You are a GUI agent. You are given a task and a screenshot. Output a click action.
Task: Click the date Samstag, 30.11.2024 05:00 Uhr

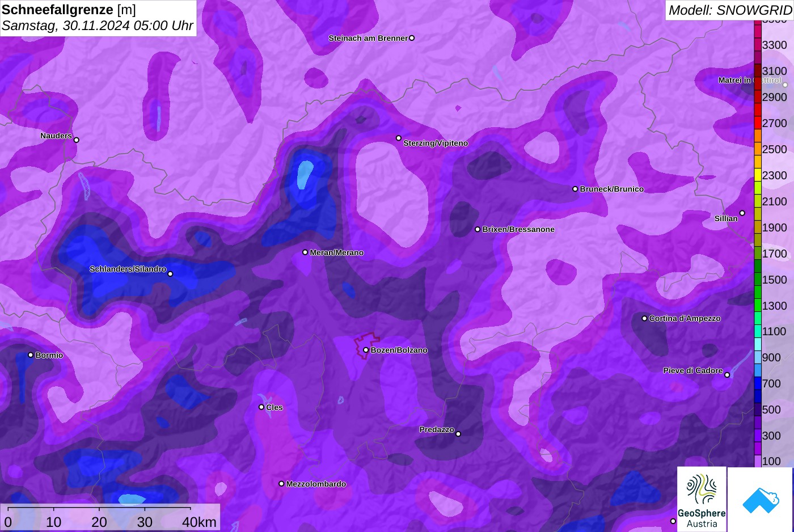pos(98,26)
